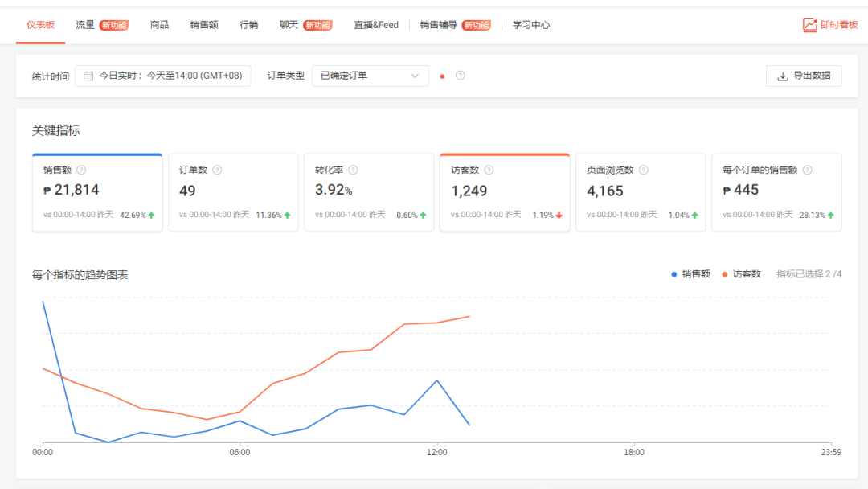This screenshot has width=868, height=489.
Task: Click help icon next to 销售额
Action: tap(81, 170)
